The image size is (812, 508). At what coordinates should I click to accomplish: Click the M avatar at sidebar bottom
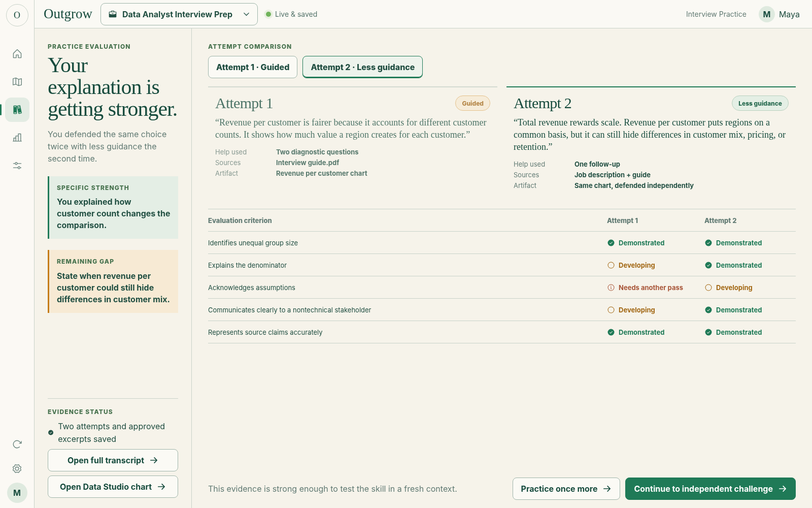(17, 493)
